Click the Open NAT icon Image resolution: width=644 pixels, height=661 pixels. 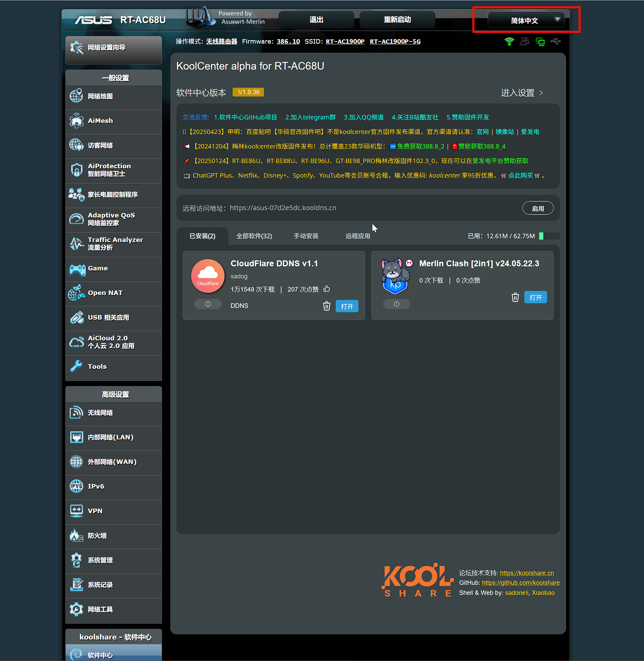(76, 293)
